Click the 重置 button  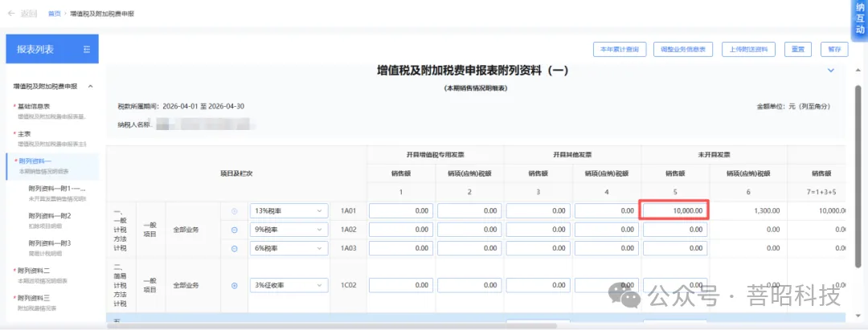[x=798, y=49]
